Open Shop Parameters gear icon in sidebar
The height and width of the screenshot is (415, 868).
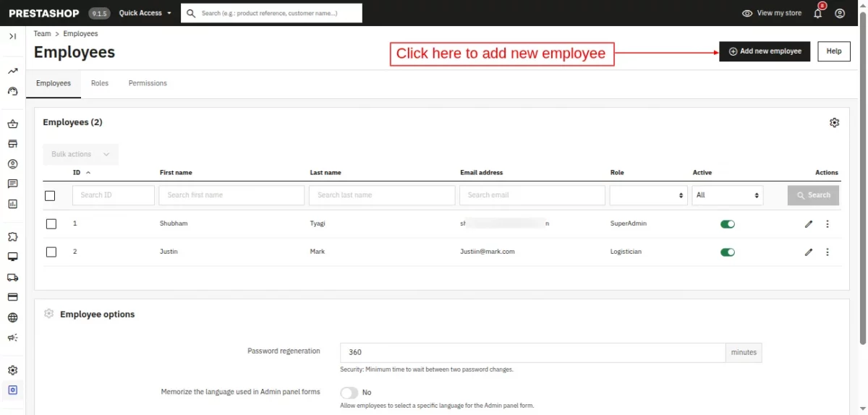click(x=12, y=370)
